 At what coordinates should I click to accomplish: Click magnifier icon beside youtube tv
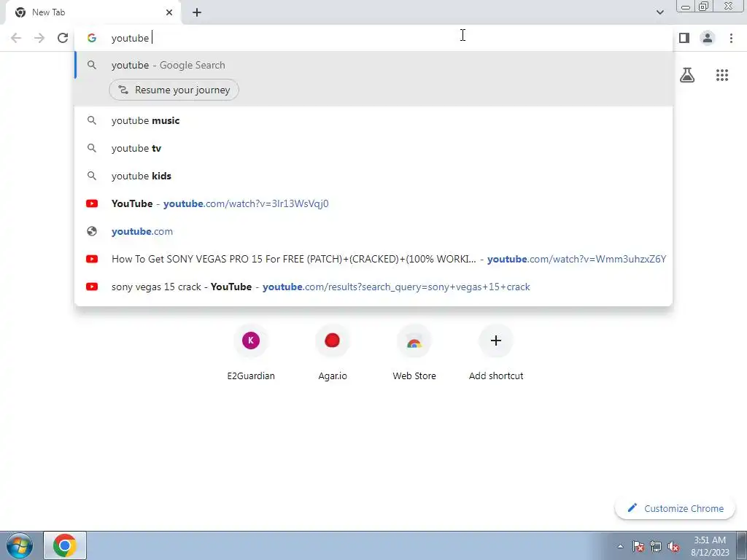pos(92,148)
